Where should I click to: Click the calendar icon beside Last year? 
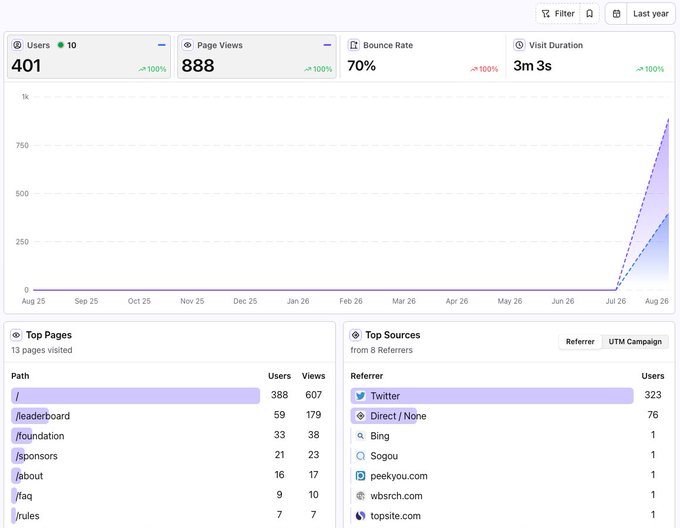coord(616,14)
